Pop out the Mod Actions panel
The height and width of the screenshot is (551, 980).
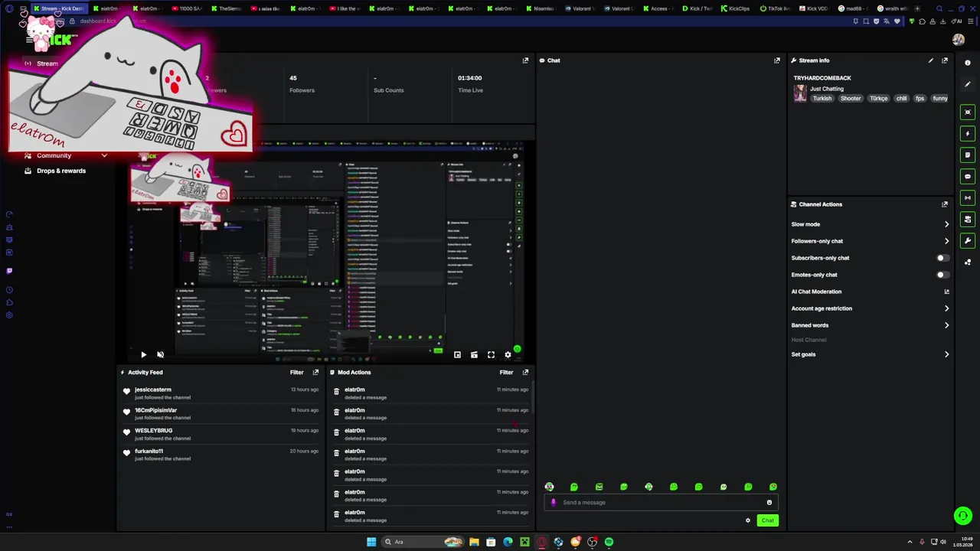coord(525,373)
